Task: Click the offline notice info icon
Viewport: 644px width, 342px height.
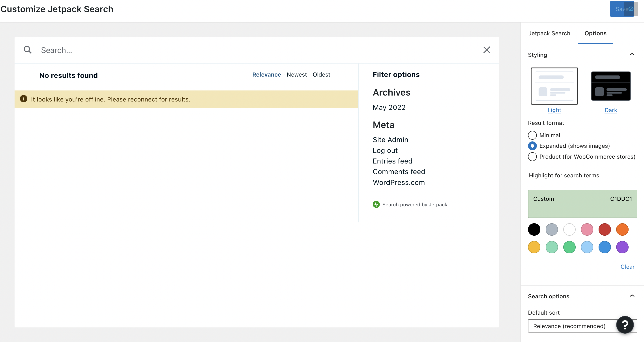Action: [x=24, y=99]
